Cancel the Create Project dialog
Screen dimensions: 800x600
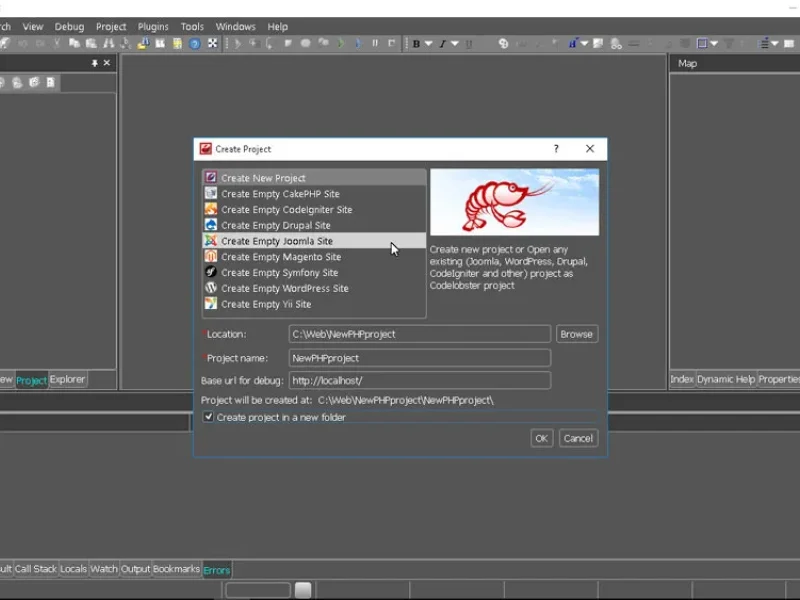pos(578,438)
